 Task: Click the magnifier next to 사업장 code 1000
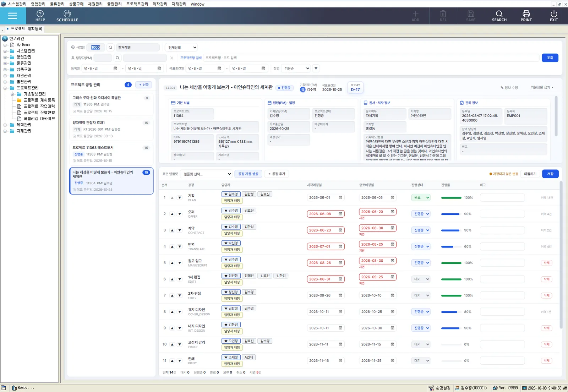(110, 48)
